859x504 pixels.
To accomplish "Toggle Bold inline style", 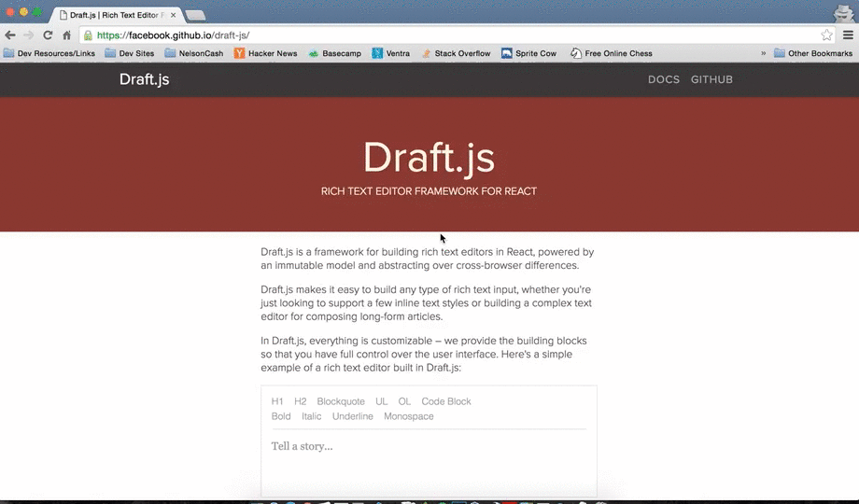I will [281, 416].
